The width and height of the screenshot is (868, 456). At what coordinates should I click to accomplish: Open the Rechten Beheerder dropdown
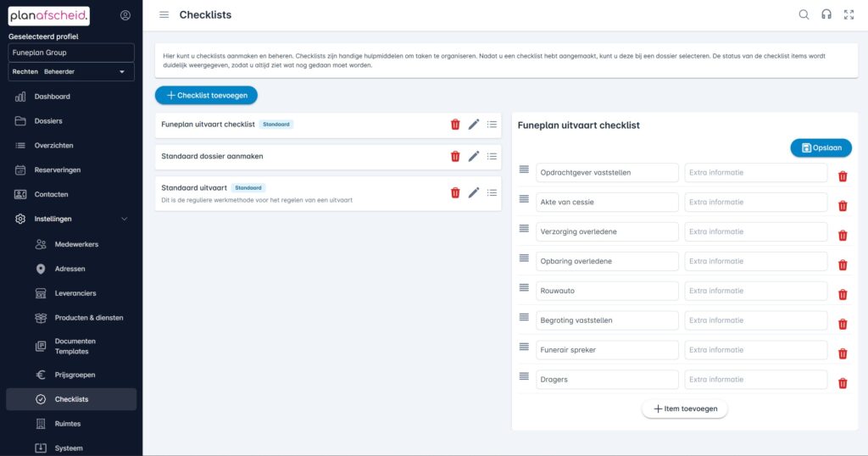pos(71,72)
